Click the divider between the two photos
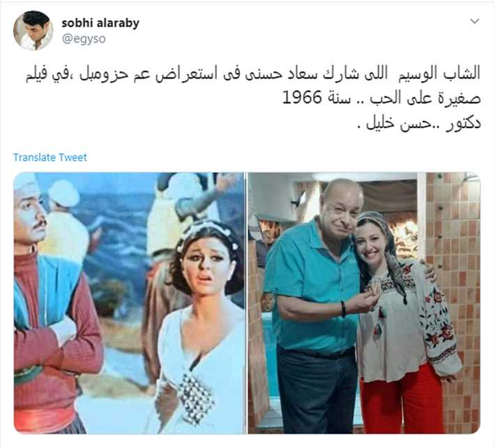Image resolution: width=495 pixels, height=448 pixels. [247, 303]
